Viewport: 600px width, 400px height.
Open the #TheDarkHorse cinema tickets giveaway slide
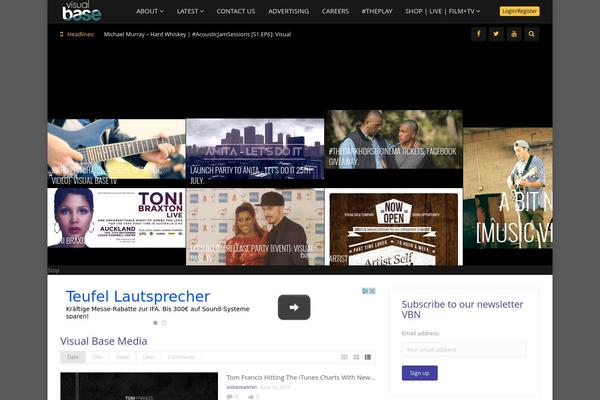pos(394,140)
